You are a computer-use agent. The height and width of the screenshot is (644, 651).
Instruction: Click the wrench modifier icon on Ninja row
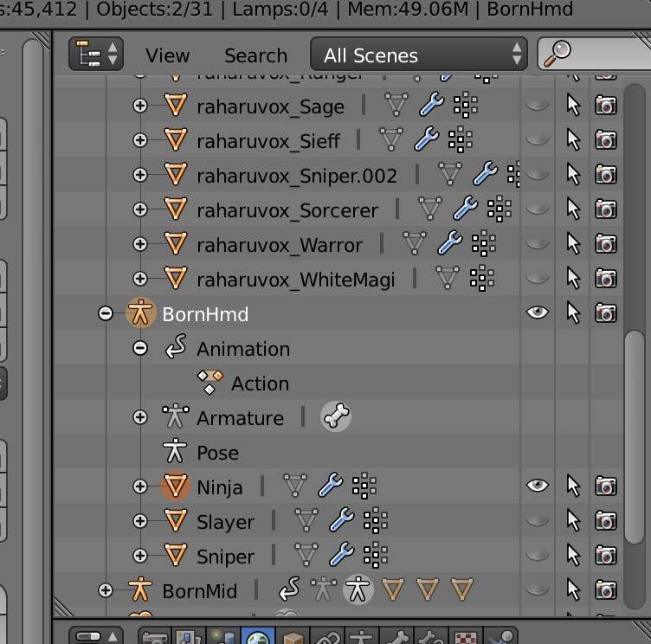pyautogui.click(x=331, y=486)
